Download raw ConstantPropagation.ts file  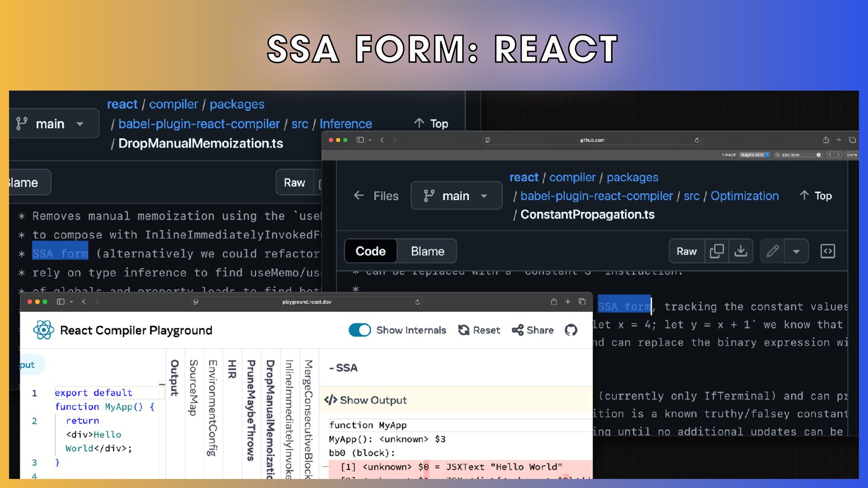pyautogui.click(x=741, y=251)
